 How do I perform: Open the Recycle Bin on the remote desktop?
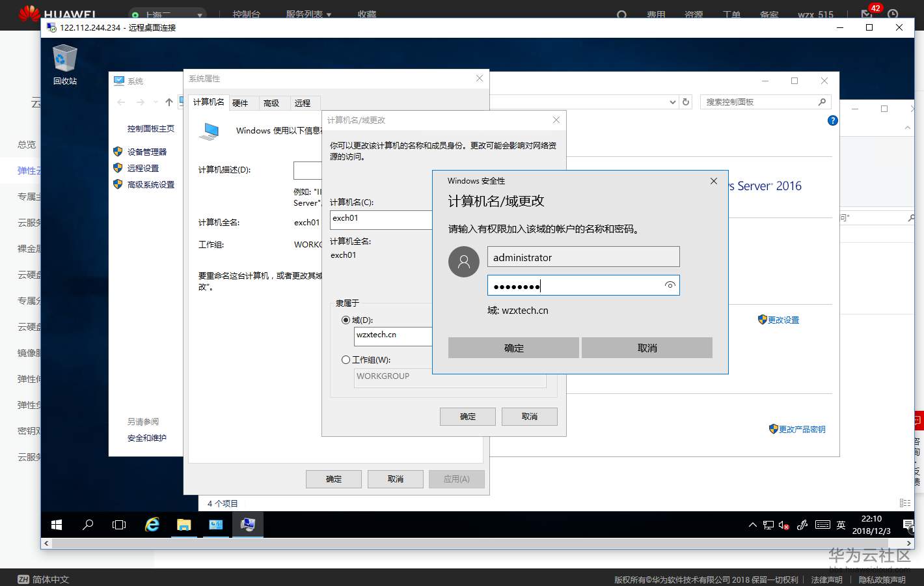63,59
